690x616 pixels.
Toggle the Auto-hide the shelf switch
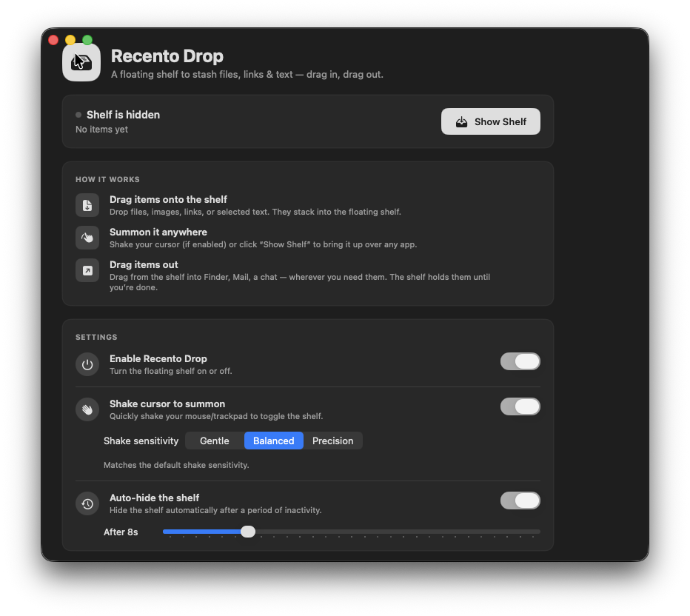click(x=520, y=500)
